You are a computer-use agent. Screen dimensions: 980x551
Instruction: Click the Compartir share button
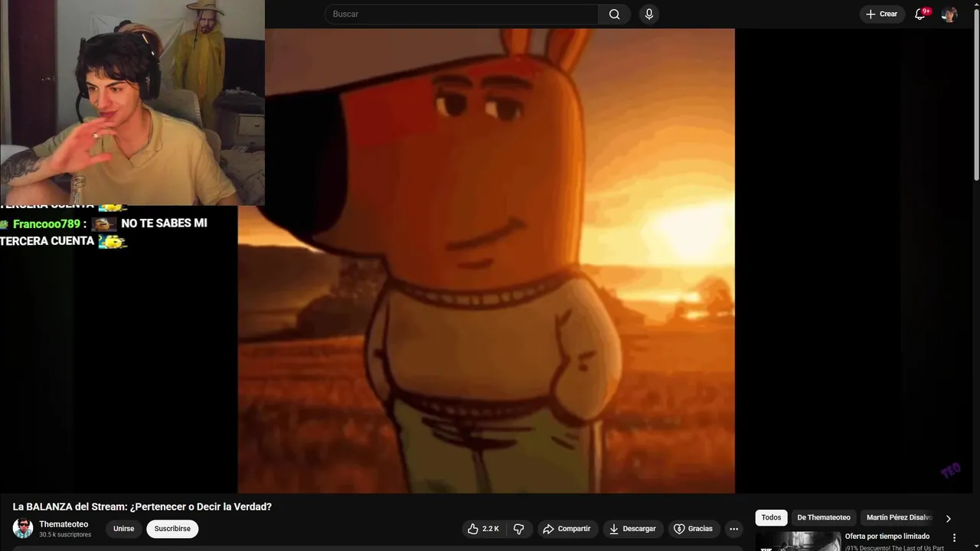pos(567,529)
